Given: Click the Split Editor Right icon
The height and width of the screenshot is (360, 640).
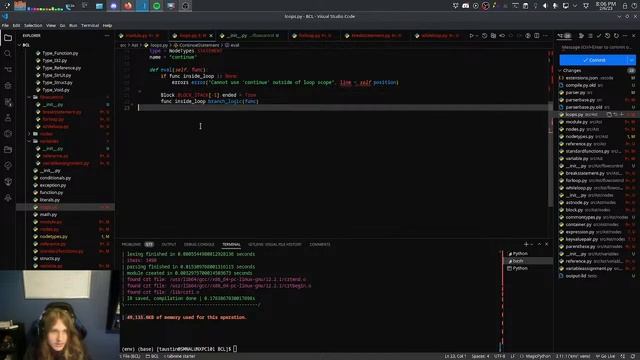Looking at the screenshot, I should coord(537,36).
